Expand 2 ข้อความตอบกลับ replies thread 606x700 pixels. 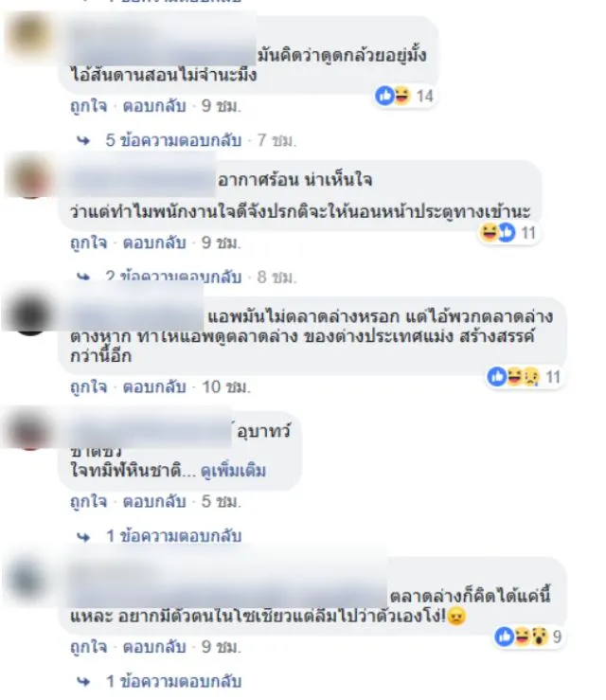tap(173, 278)
